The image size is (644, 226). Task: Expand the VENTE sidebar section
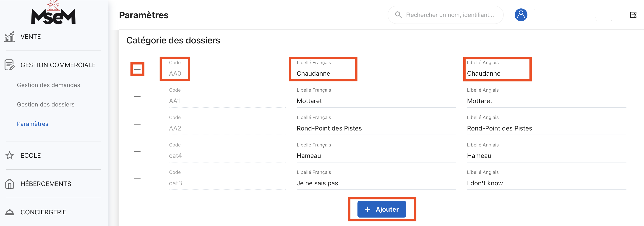31,37
